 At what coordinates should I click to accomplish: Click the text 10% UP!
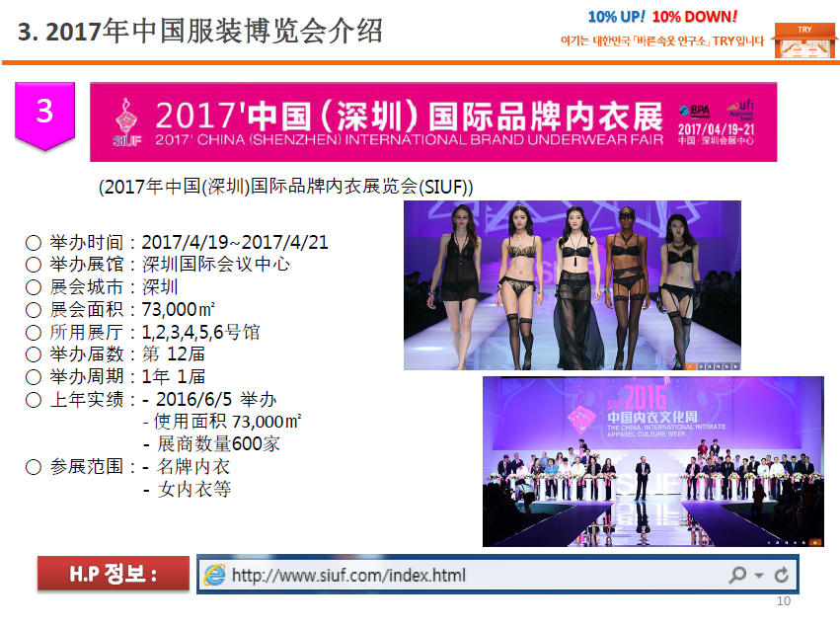pos(617,17)
